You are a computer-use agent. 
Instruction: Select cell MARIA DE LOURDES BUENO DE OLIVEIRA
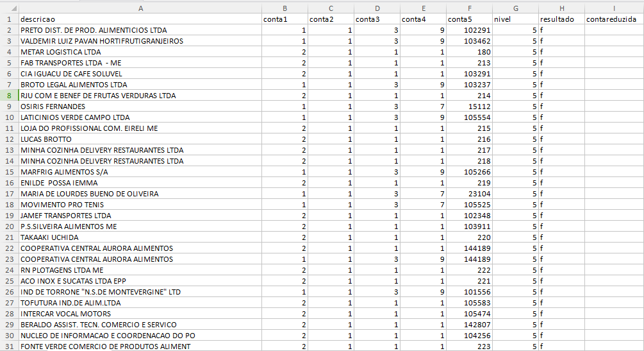[140, 194]
